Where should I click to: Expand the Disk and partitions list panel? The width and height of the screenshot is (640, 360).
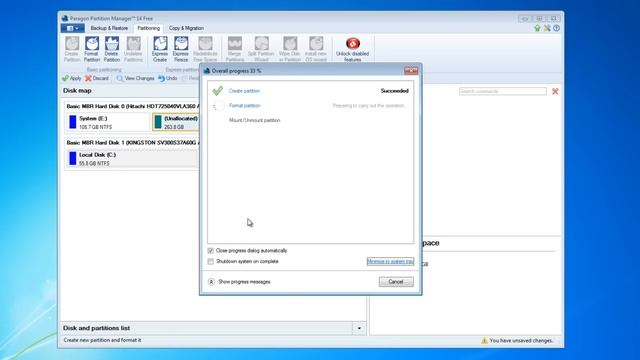click(359, 328)
